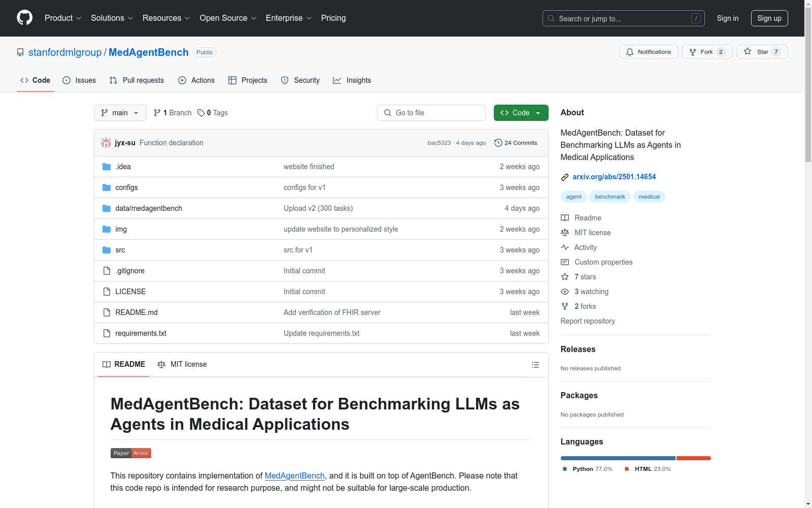812x508 pixels.
Task: Switch to the Pull requests tab
Action: point(137,80)
